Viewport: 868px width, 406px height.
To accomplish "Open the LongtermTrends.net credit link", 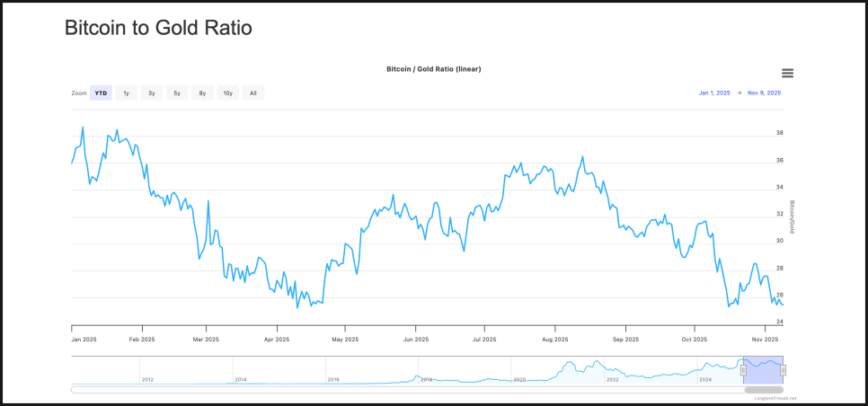I will (x=775, y=398).
